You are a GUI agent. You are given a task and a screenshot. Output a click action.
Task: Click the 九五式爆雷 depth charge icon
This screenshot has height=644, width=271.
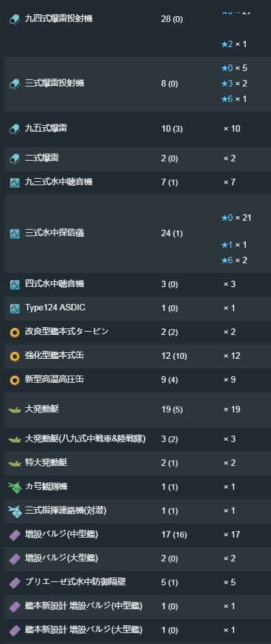click(14, 129)
